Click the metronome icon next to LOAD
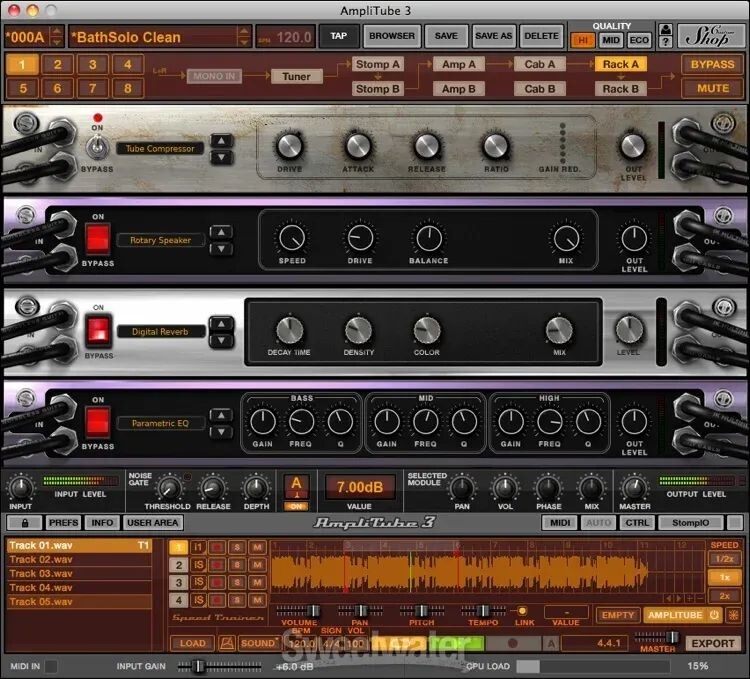 coord(227,643)
